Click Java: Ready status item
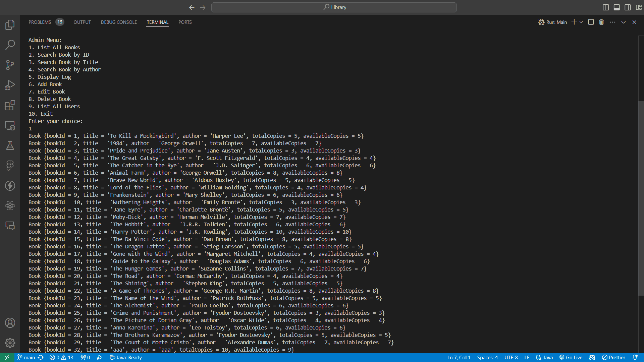The image size is (644, 362). tap(126, 358)
